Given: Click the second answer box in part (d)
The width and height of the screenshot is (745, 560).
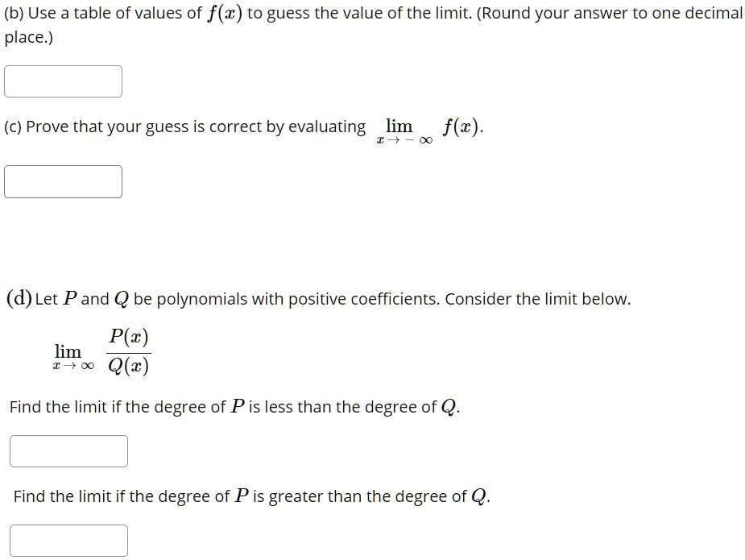Looking at the screenshot, I should point(68,540).
